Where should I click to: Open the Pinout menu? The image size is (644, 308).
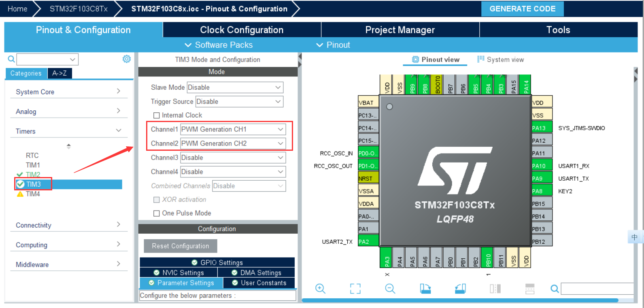coord(333,45)
